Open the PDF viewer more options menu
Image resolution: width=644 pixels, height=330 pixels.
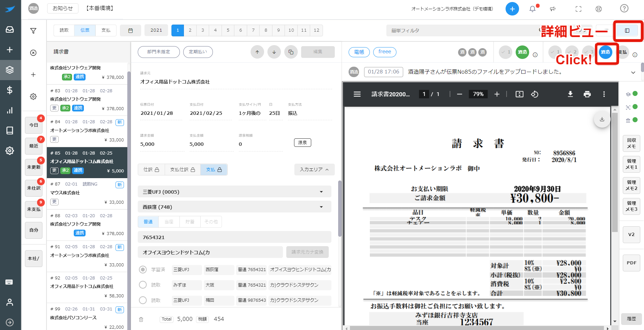(604, 94)
